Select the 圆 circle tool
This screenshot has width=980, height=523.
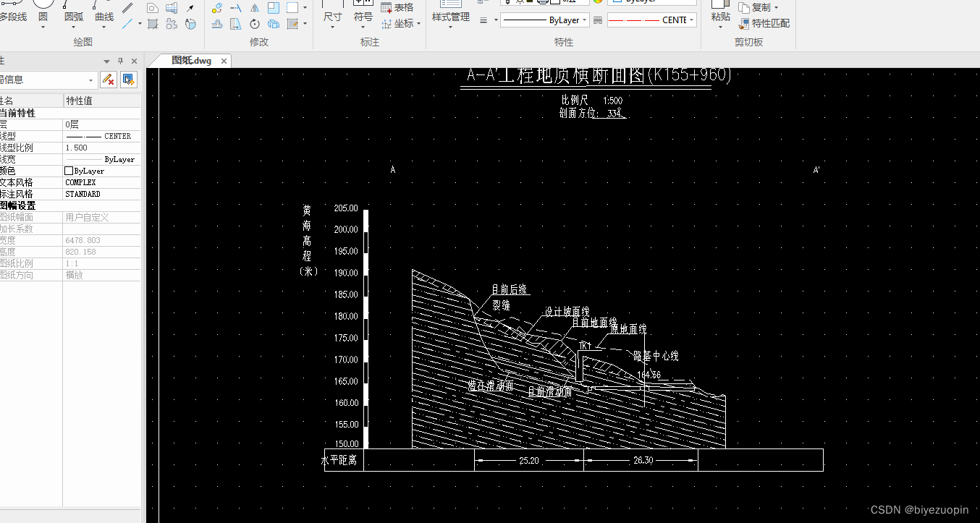[x=43, y=12]
